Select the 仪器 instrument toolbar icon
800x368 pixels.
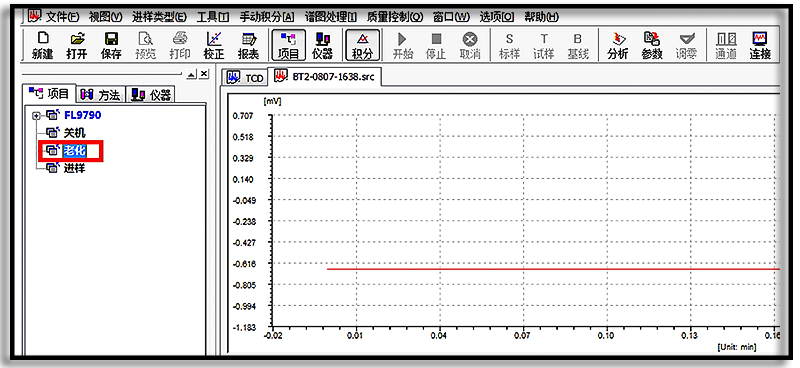pos(322,45)
